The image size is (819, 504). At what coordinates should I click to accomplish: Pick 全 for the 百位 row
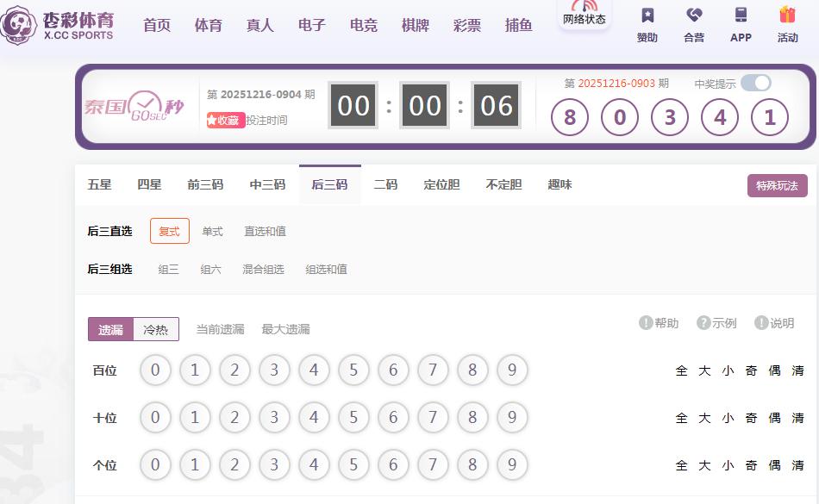pyautogui.click(x=681, y=370)
